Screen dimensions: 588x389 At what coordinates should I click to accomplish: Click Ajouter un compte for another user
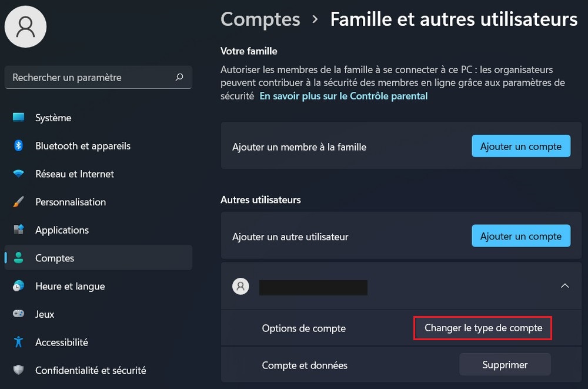(520, 237)
